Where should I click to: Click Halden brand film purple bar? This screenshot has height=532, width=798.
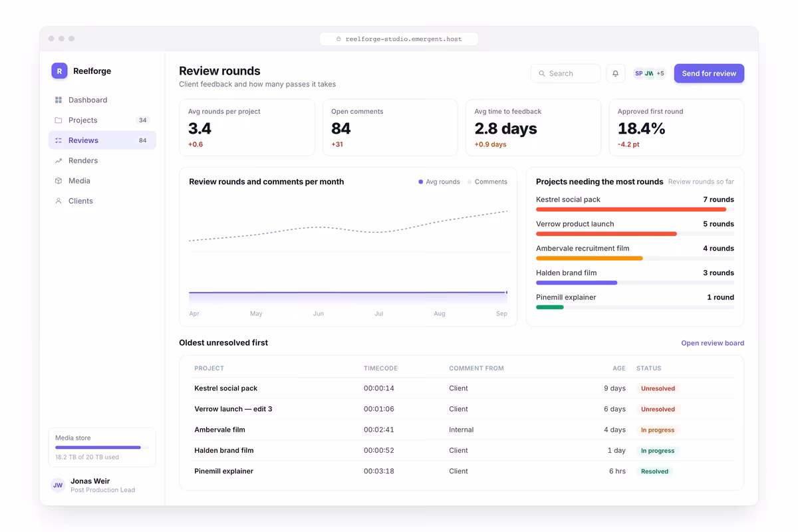(577, 283)
